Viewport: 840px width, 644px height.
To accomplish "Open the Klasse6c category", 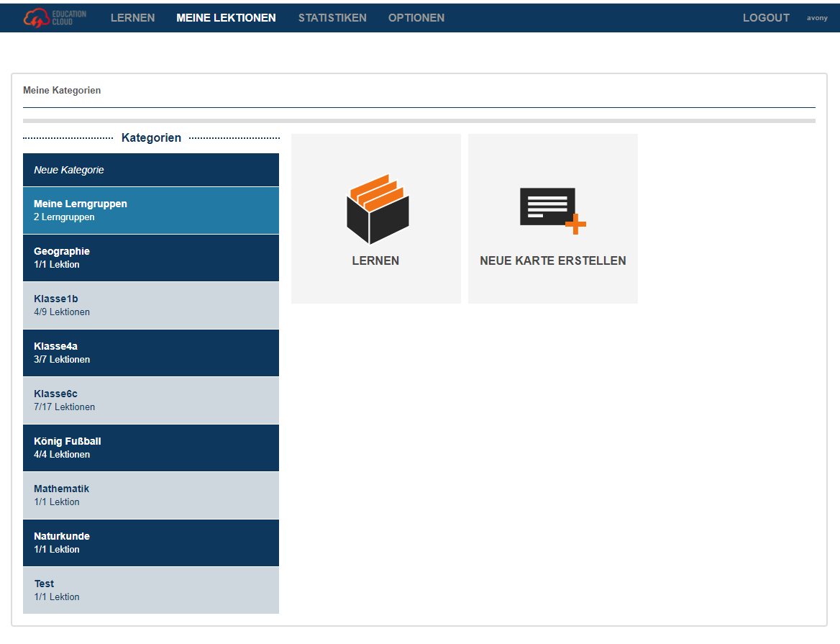I will 151,400.
